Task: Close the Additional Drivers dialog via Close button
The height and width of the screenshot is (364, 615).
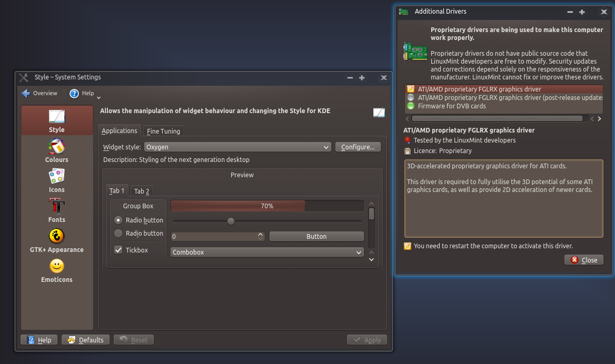Action: (x=583, y=260)
